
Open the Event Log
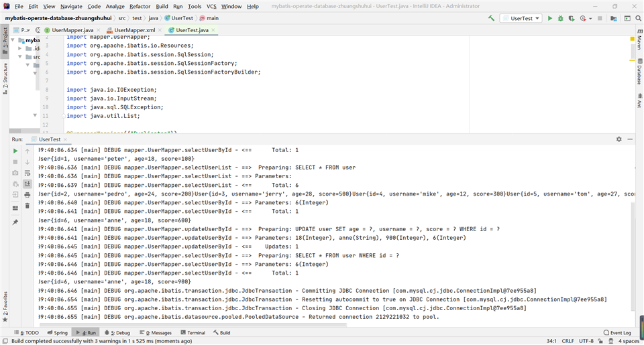point(617,333)
